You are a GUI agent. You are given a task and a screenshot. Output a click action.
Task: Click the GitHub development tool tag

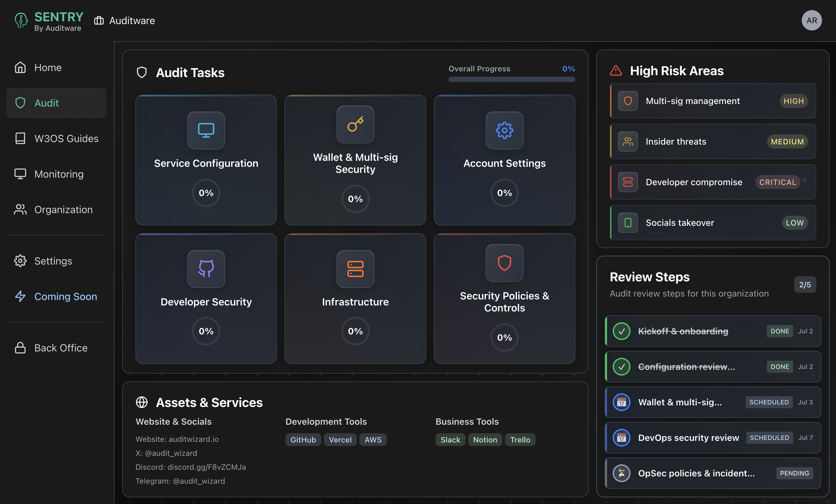click(303, 440)
